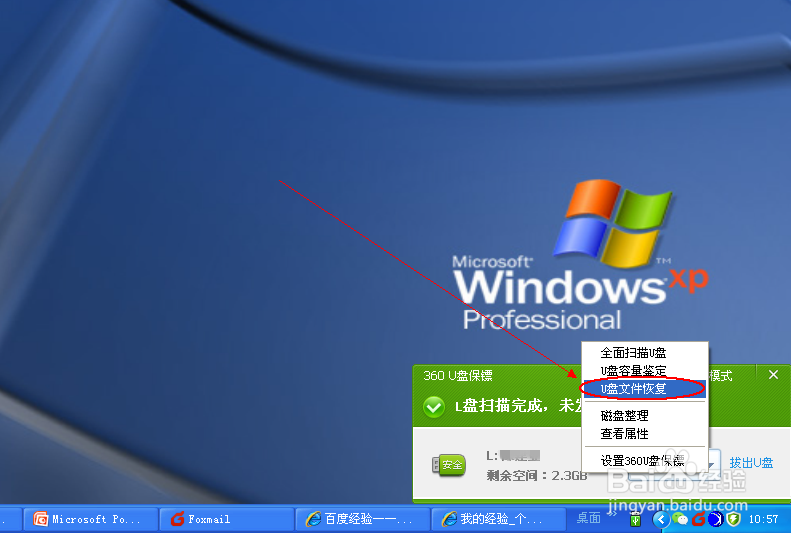Open the WeChat tray icon
This screenshot has width=791, height=533.
pyautogui.click(x=680, y=519)
